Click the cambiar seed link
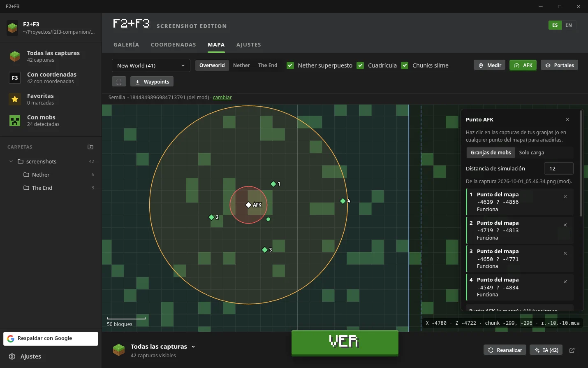 click(222, 98)
